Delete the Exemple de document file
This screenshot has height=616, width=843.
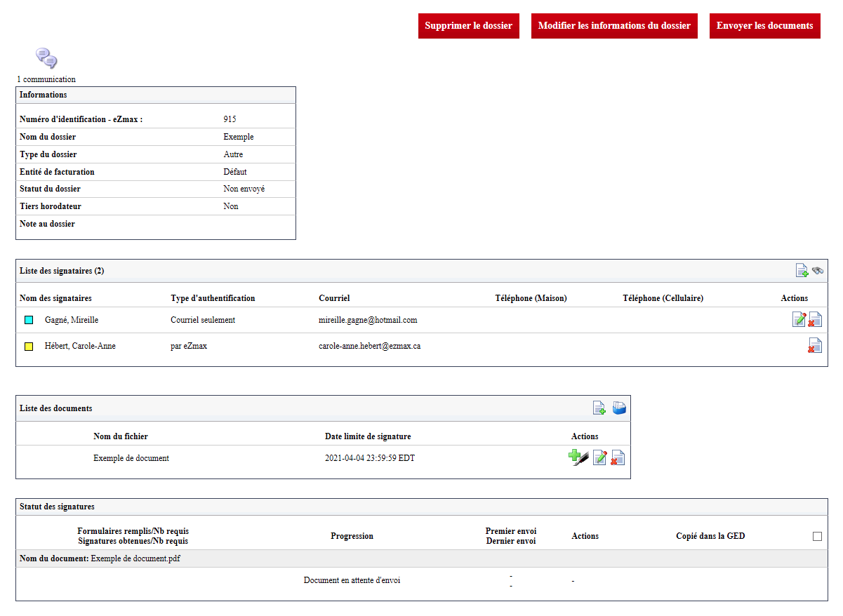pos(618,458)
